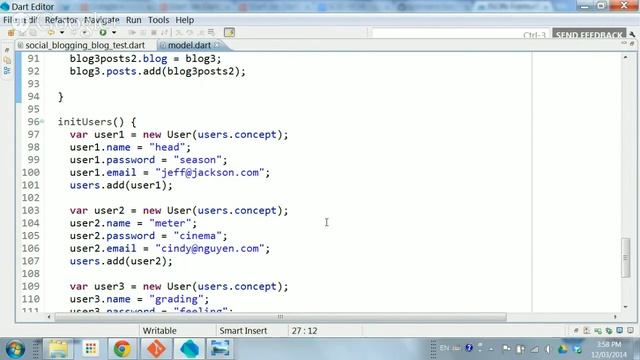Click the "season" password string
This screenshot has width=640, height=360.
point(198,160)
